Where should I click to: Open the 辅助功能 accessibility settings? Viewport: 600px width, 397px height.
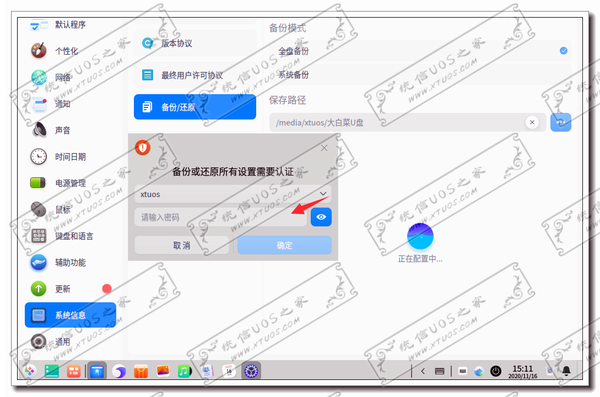pyautogui.click(x=70, y=262)
